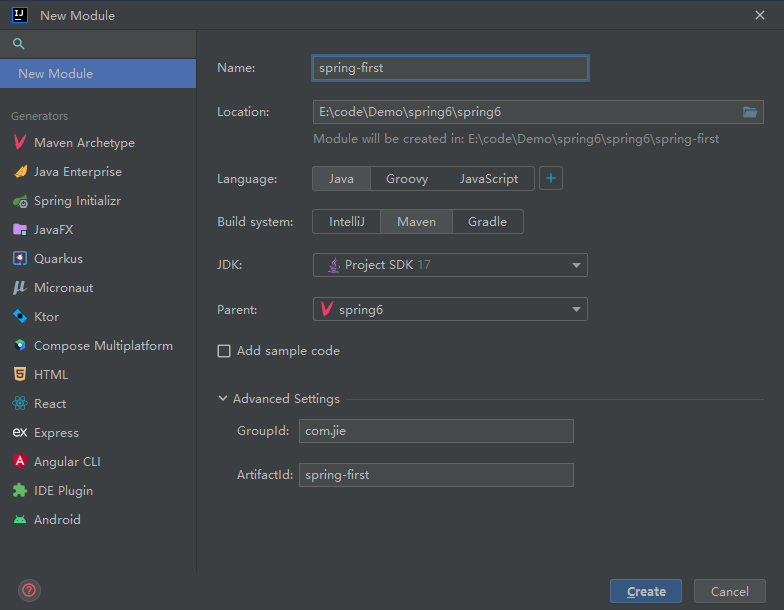Click the Compose Multiplatform icon
784x610 pixels.
coord(20,345)
